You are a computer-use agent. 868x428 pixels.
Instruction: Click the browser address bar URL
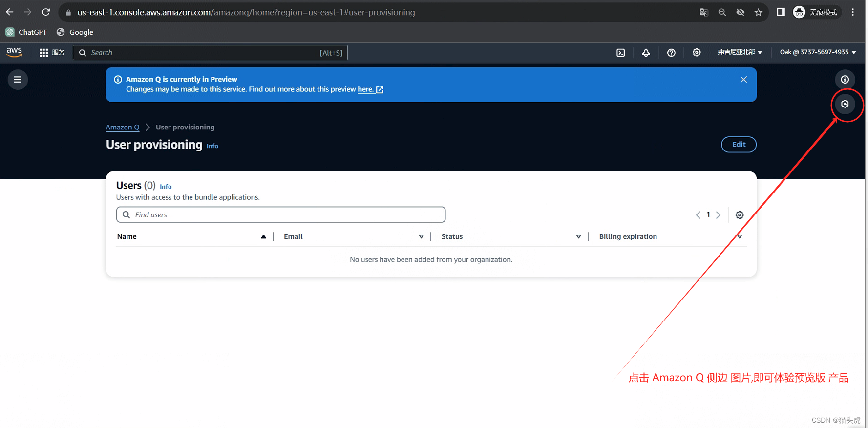coord(246,13)
